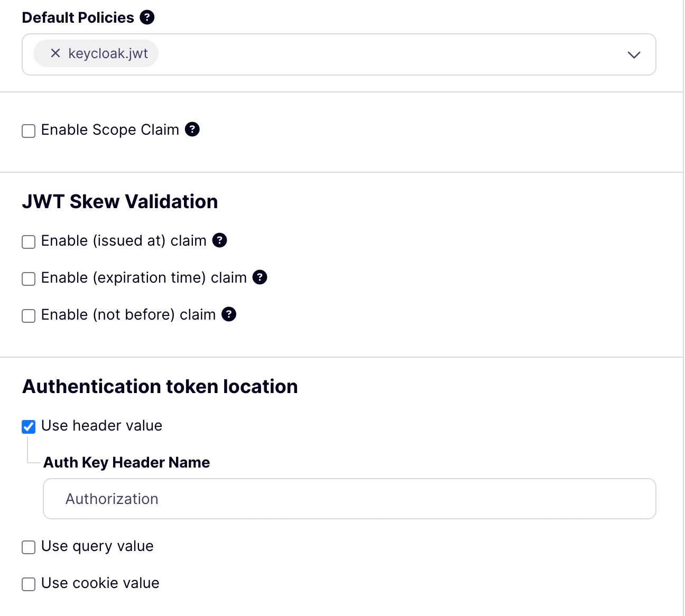Remove keycloak.jwt policy via its X icon
This screenshot has width=685, height=616.
tap(55, 53)
